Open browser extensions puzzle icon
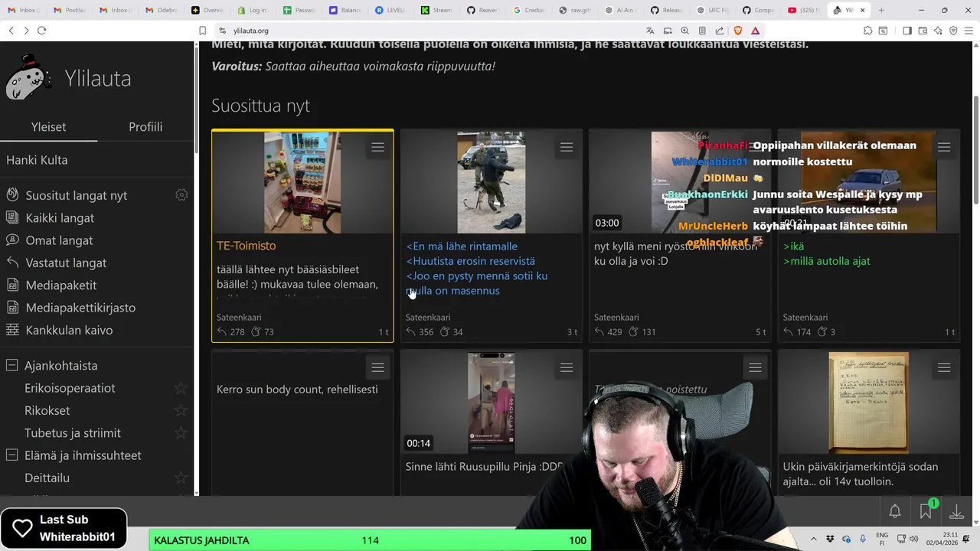 pos(867,31)
